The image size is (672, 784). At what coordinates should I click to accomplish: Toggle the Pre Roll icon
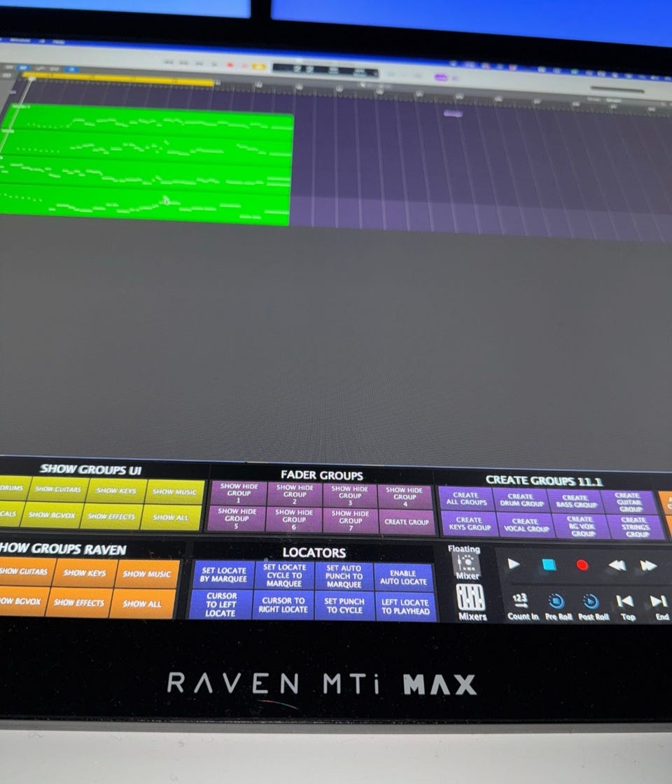pyautogui.click(x=556, y=601)
